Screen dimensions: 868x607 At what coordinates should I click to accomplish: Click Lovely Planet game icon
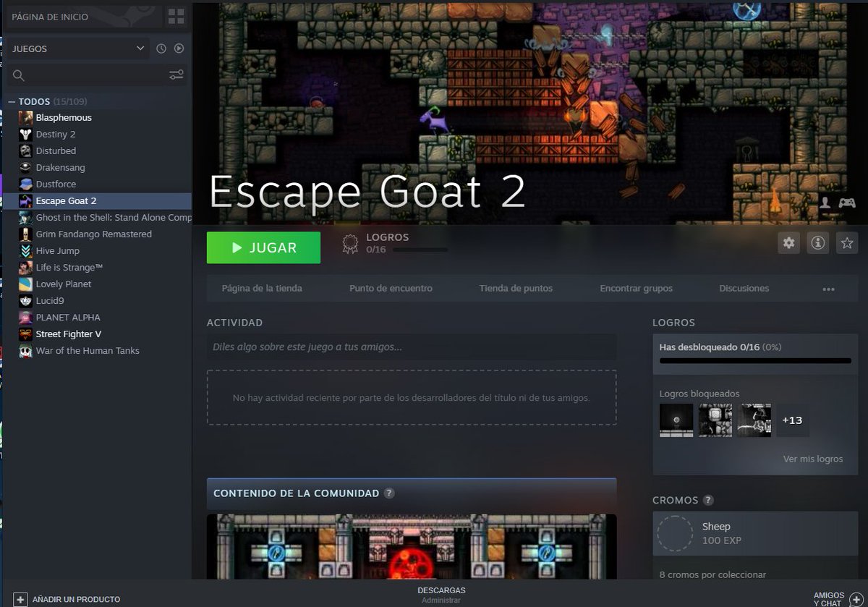pos(25,284)
